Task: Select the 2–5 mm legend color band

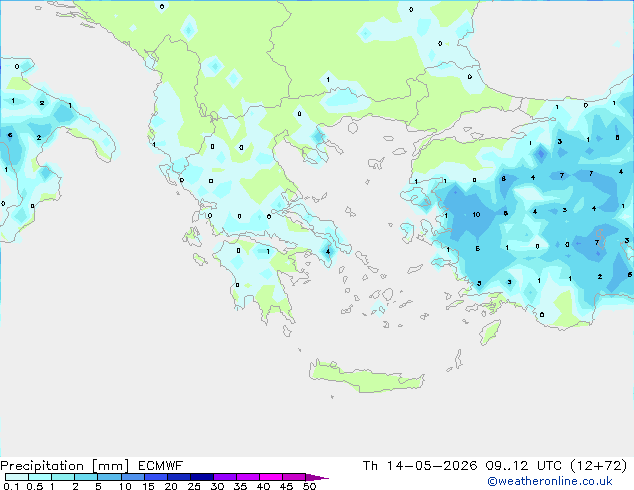Action: point(86,477)
